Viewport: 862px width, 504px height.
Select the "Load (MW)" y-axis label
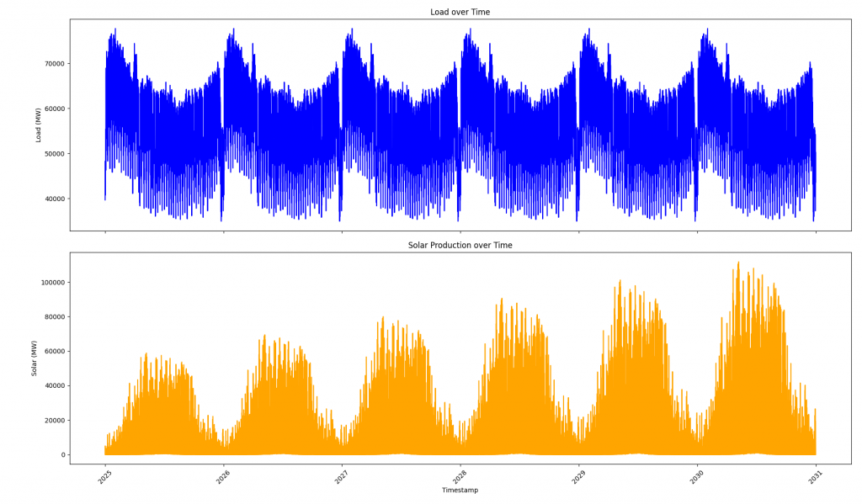[x=39, y=125]
